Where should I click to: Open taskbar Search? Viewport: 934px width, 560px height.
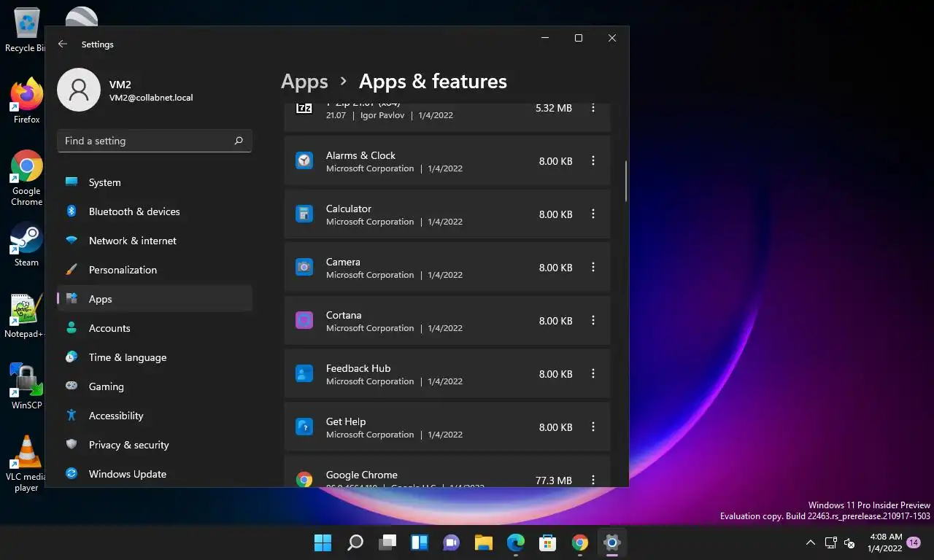pyautogui.click(x=355, y=542)
